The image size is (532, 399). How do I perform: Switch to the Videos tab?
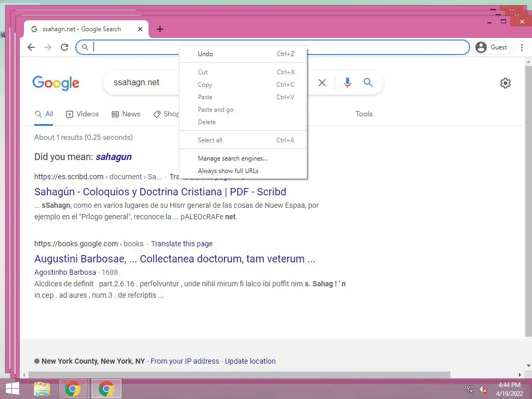pos(82,114)
